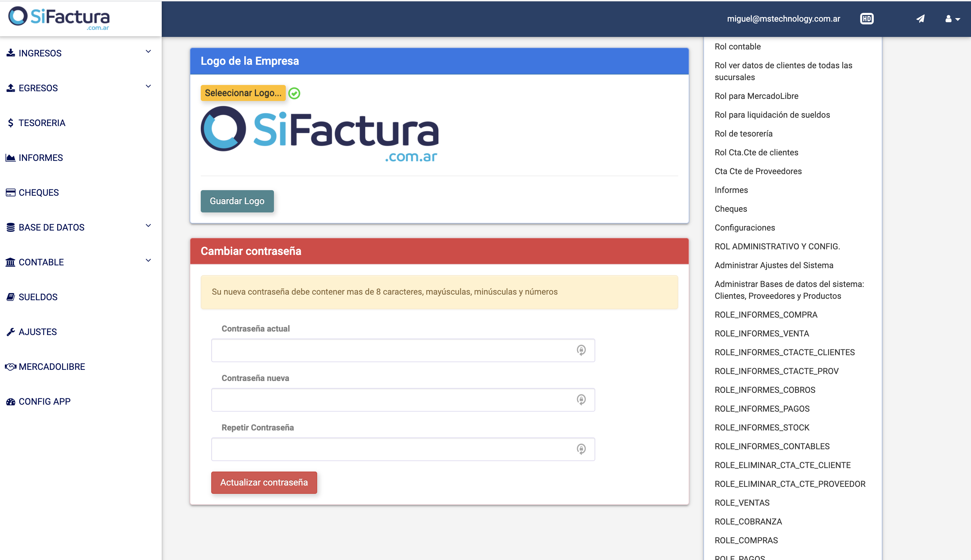Screen dimensions: 971x560
Task: Open the CHEQUES section
Action: [x=38, y=192]
